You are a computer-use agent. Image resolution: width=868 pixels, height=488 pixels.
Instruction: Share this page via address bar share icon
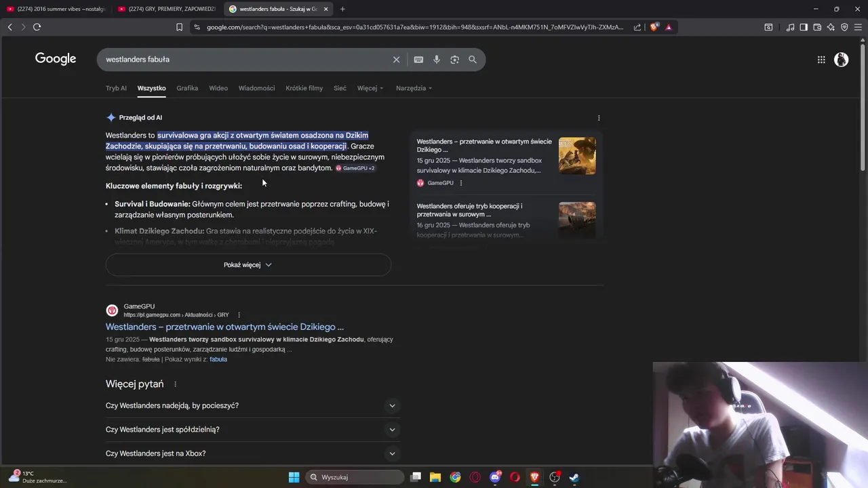tap(637, 27)
